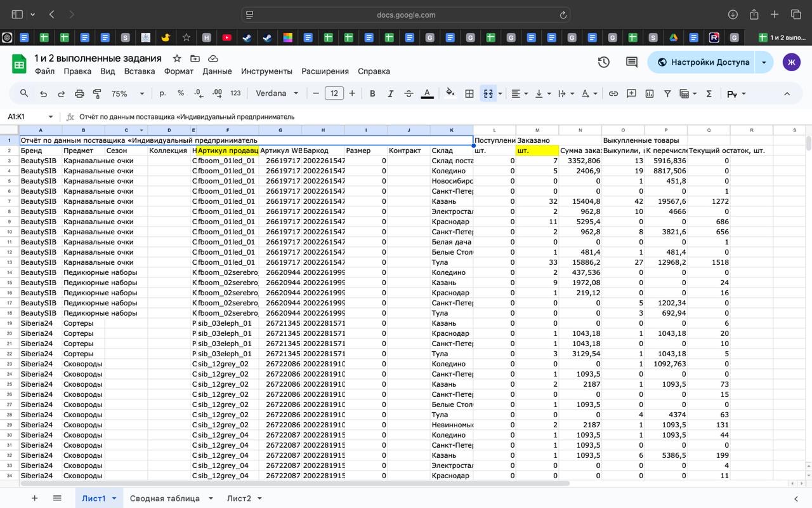Click the font size field showing 12
The height and width of the screenshot is (508, 812).
(334, 93)
